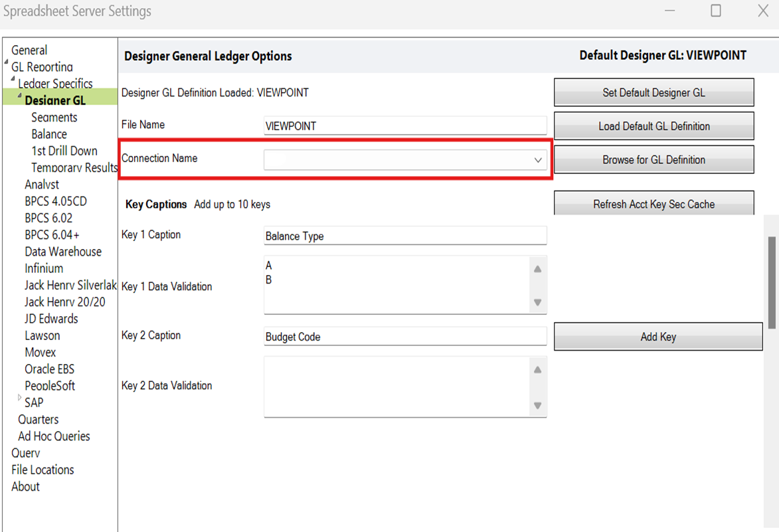Collapse the GL Reporting tree node
This screenshot has height=532, width=779.
click(x=7, y=62)
